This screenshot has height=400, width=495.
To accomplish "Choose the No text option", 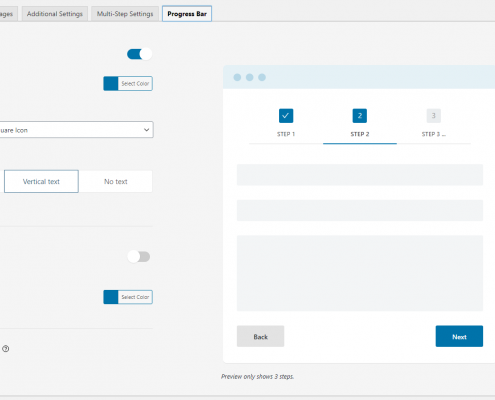I will pos(116,181).
